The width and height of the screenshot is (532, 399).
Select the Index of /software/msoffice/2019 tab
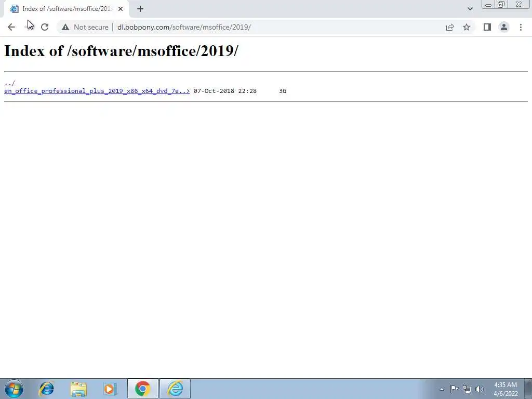[66, 9]
